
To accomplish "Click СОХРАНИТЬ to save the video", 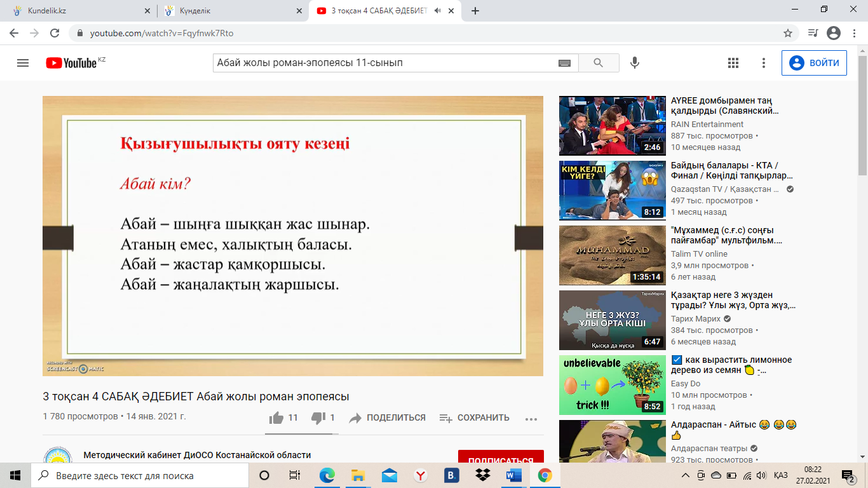I will coord(475,417).
